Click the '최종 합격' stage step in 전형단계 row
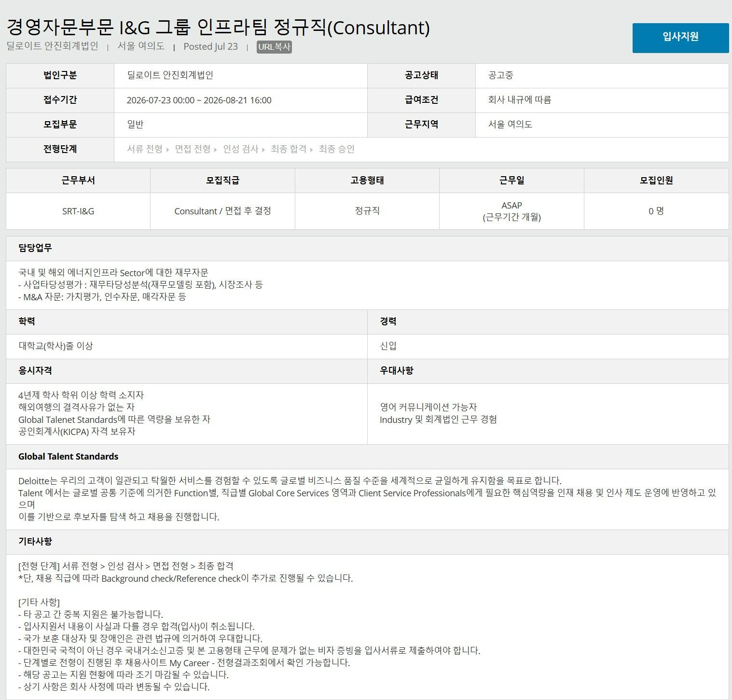The width and height of the screenshot is (732, 700). (289, 149)
